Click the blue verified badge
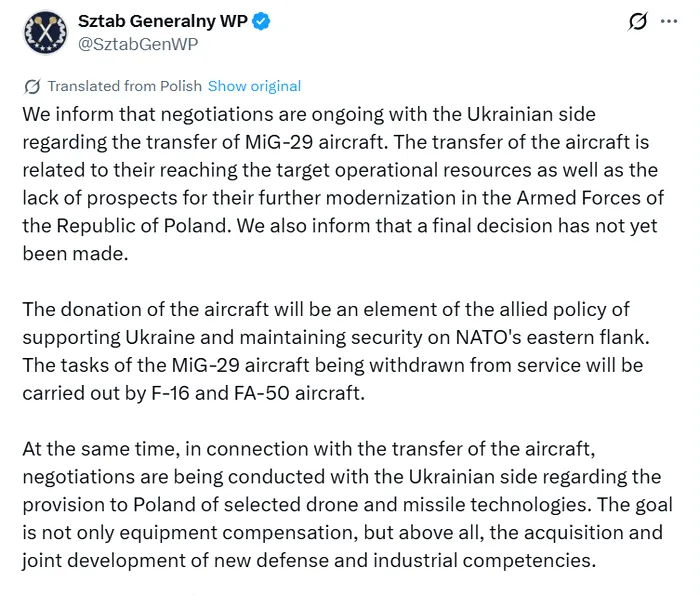Viewport: 700px width, 595px height. click(x=260, y=22)
